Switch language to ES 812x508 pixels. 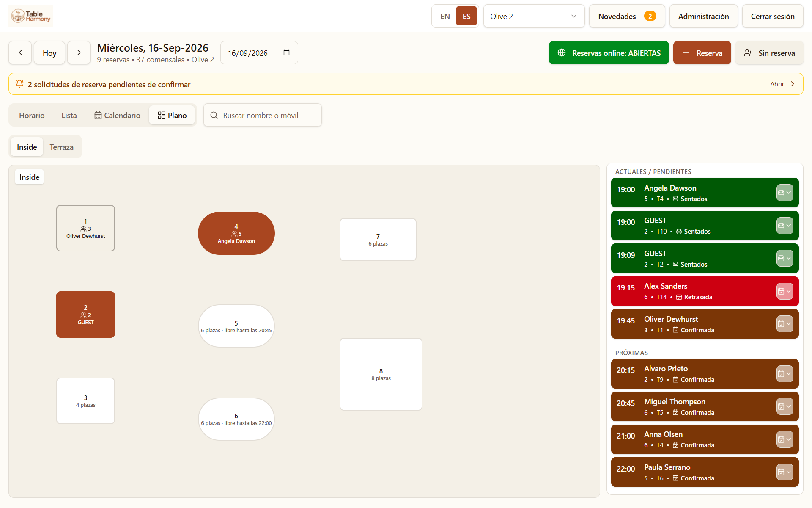tap(466, 16)
